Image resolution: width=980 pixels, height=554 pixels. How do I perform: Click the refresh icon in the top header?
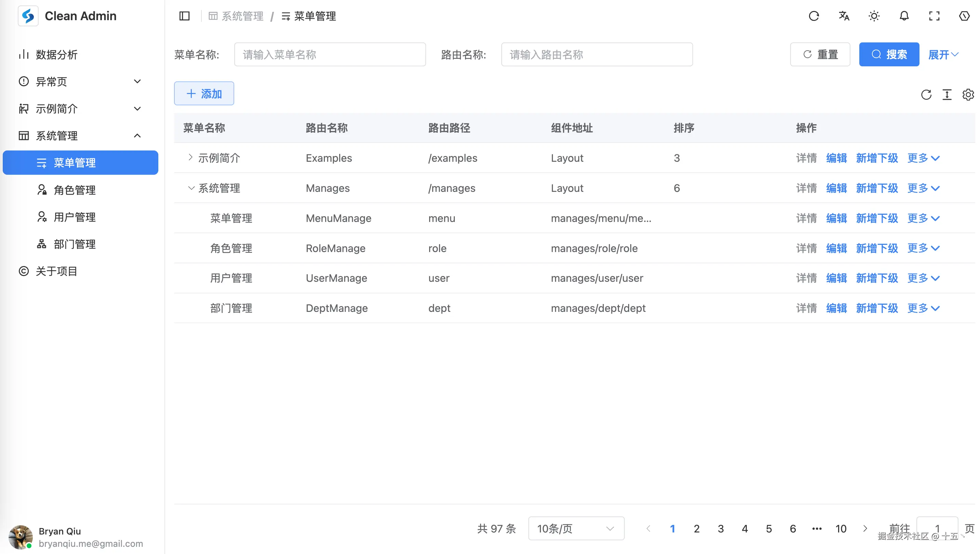click(x=814, y=16)
